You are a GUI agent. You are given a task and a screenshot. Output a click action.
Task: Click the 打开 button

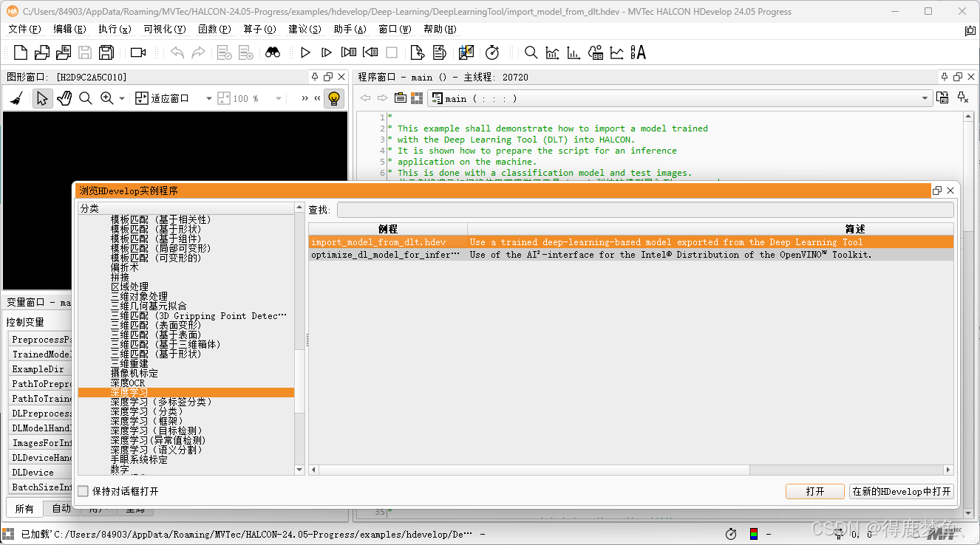[x=815, y=491]
